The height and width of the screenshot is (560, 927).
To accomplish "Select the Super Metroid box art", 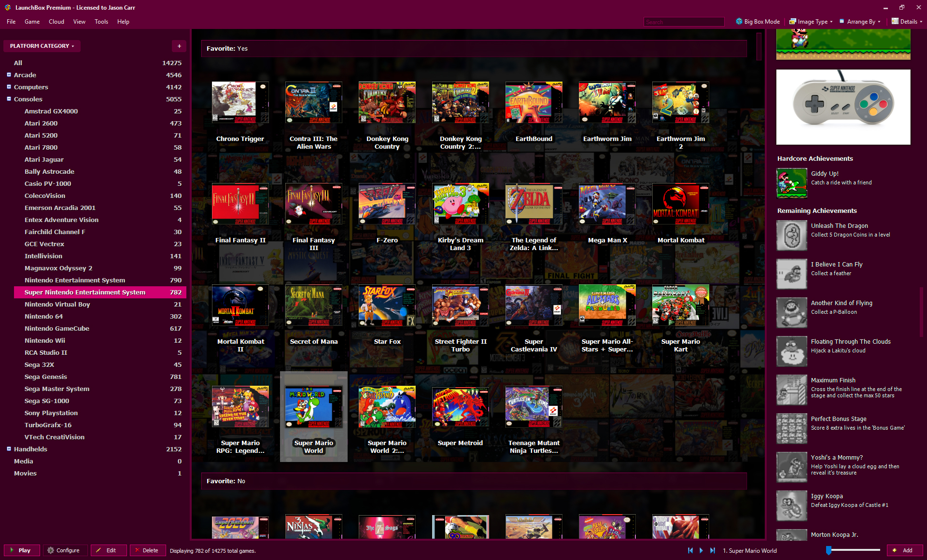I will point(461,406).
